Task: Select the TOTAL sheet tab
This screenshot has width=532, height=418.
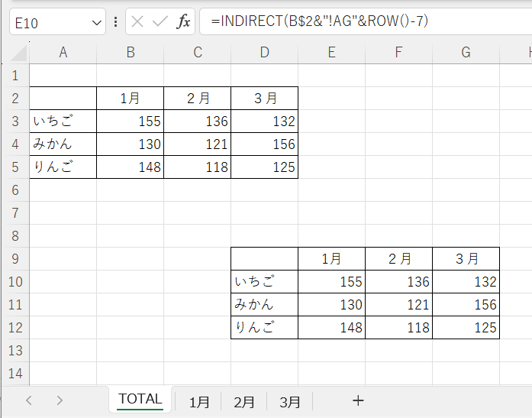Action: click(140, 400)
